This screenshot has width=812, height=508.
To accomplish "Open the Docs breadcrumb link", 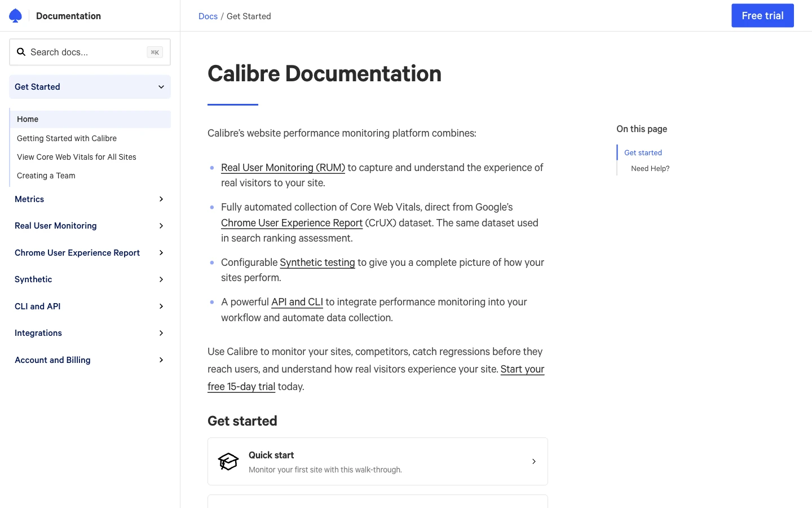I will pos(208,16).
